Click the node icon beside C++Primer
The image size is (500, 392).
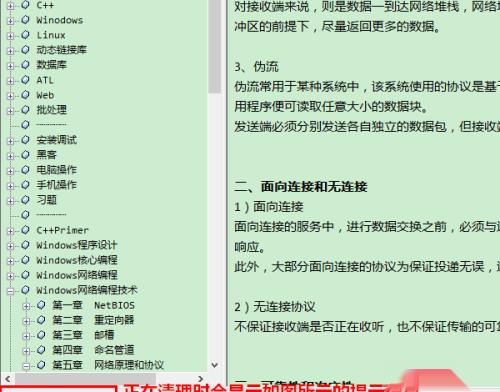coord(25,230)
